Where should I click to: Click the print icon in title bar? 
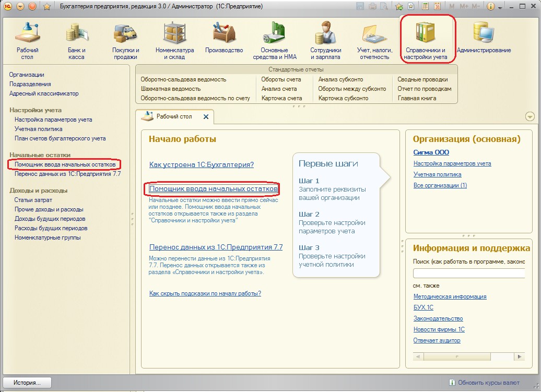(x=372, y=6)
